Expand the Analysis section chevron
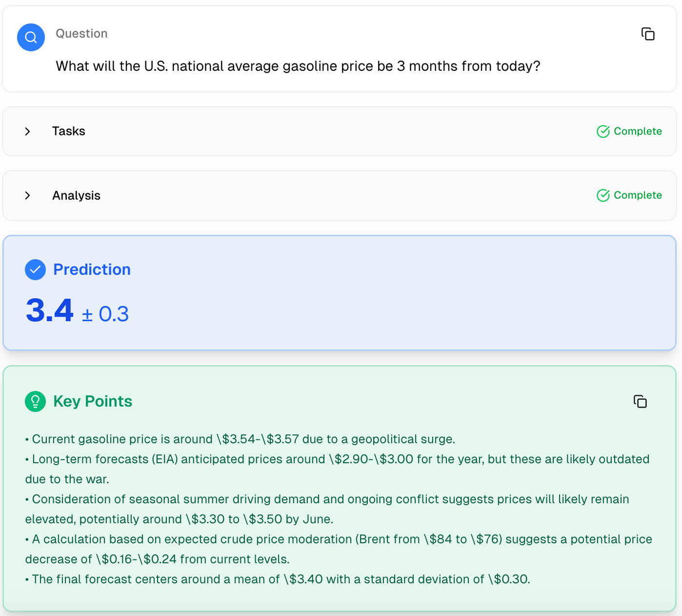The width and height of the screenshot is (682, 616). click(x=28, y=195)
